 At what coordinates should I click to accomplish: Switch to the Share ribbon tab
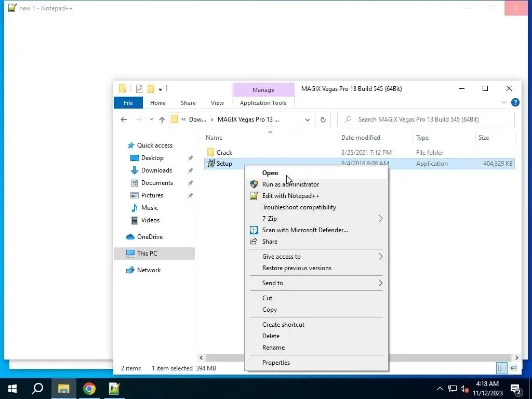tap(188, 103)
